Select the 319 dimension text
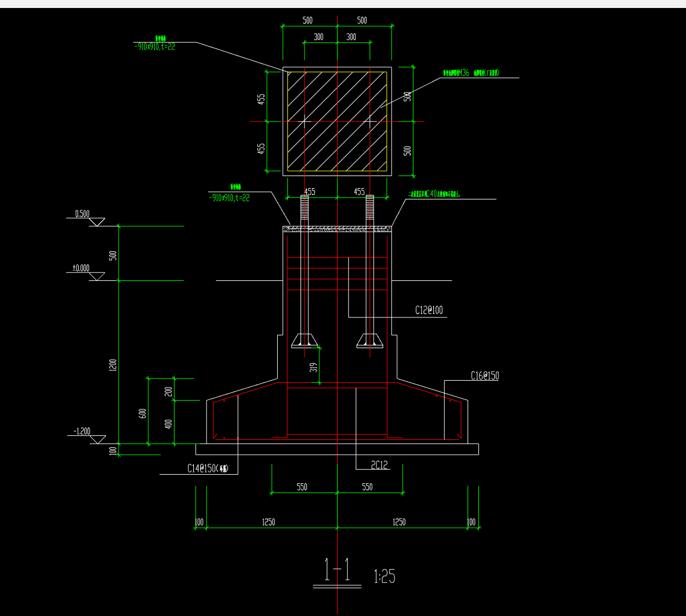 [x=313, y=368]
